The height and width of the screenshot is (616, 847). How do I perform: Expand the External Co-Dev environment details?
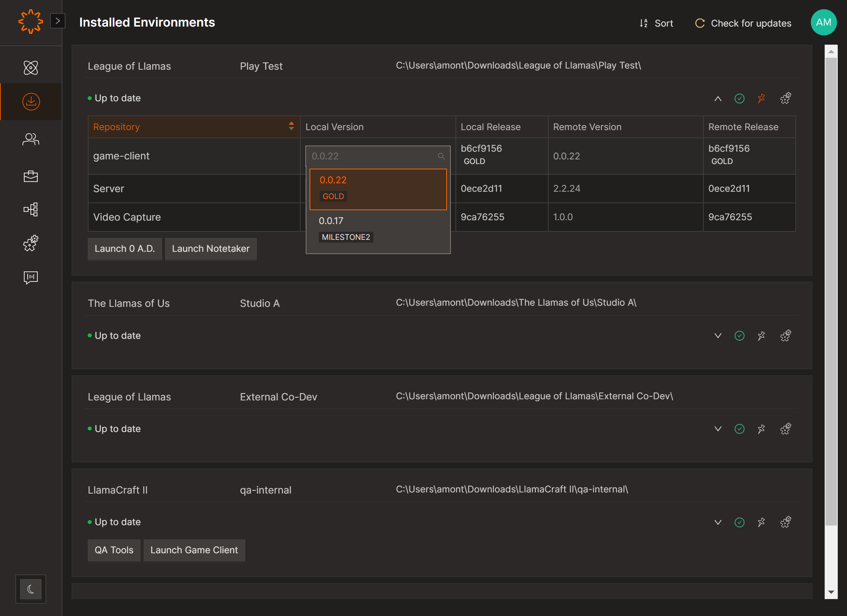[x=718, y=429]
